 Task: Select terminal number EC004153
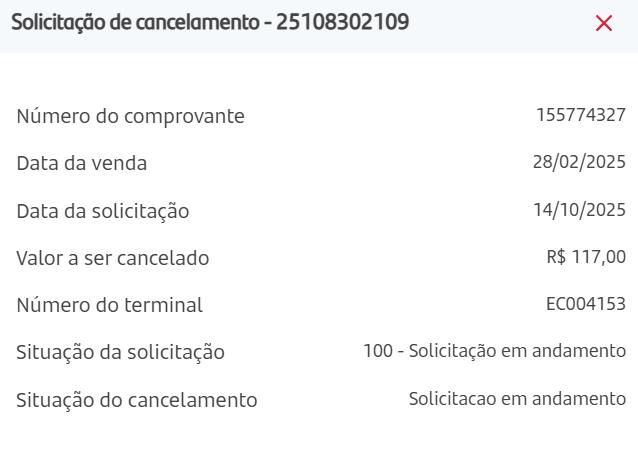585,304
